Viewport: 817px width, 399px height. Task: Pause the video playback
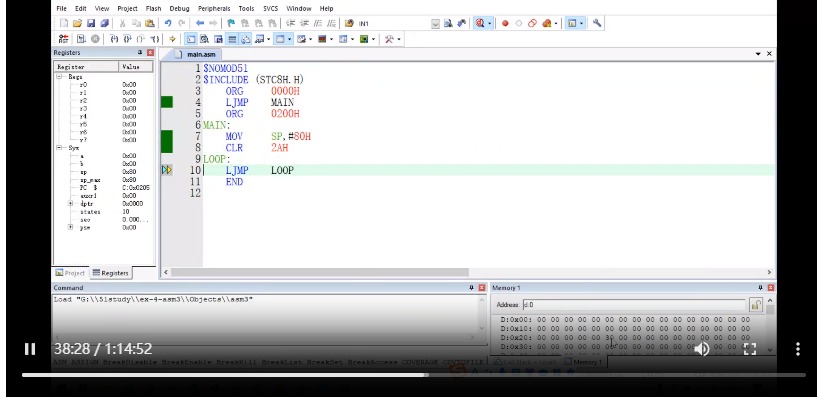tap(30, 349)
